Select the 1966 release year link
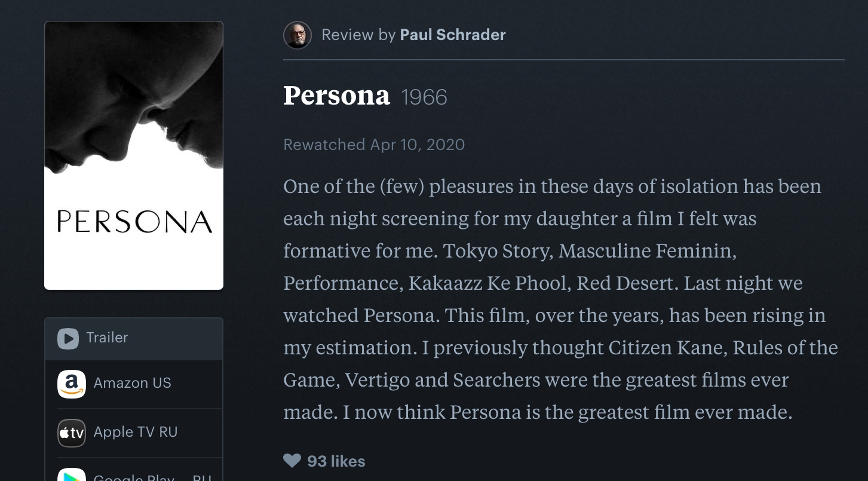Screen dimensions: 868x481 point(424,97)
